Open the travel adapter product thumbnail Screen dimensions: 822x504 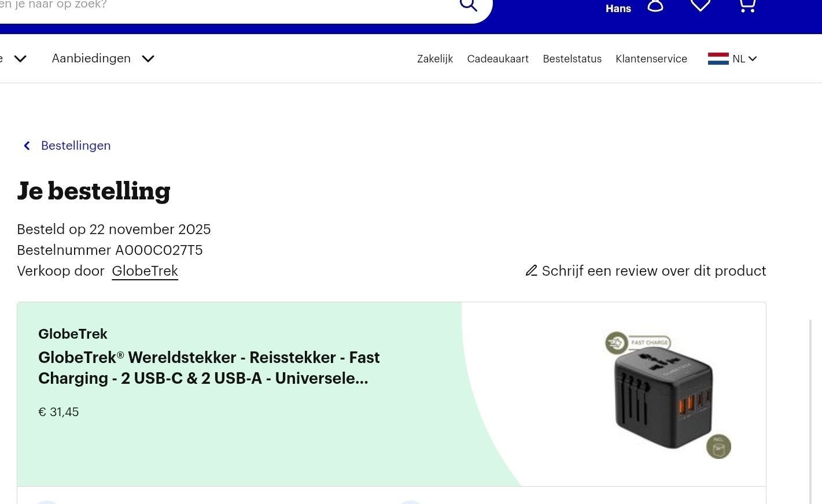[667, 395]
